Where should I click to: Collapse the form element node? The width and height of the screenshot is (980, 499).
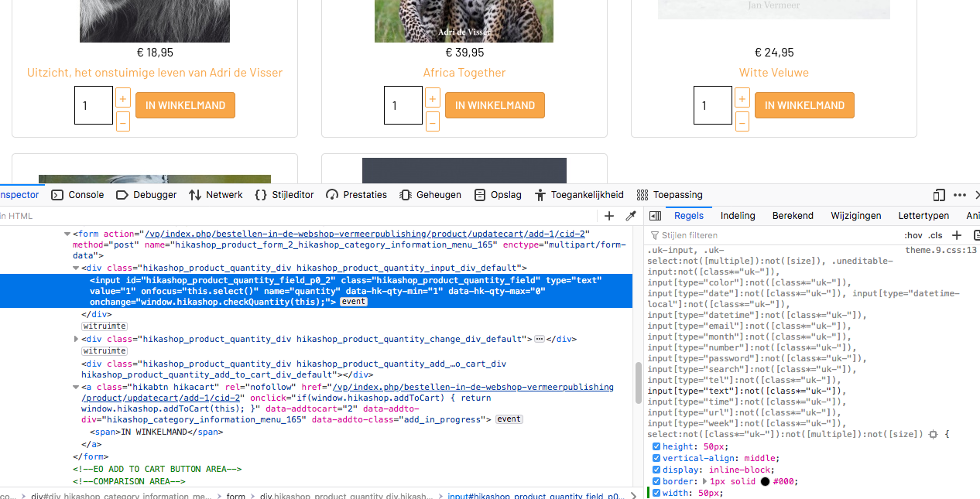pos(67,234)
